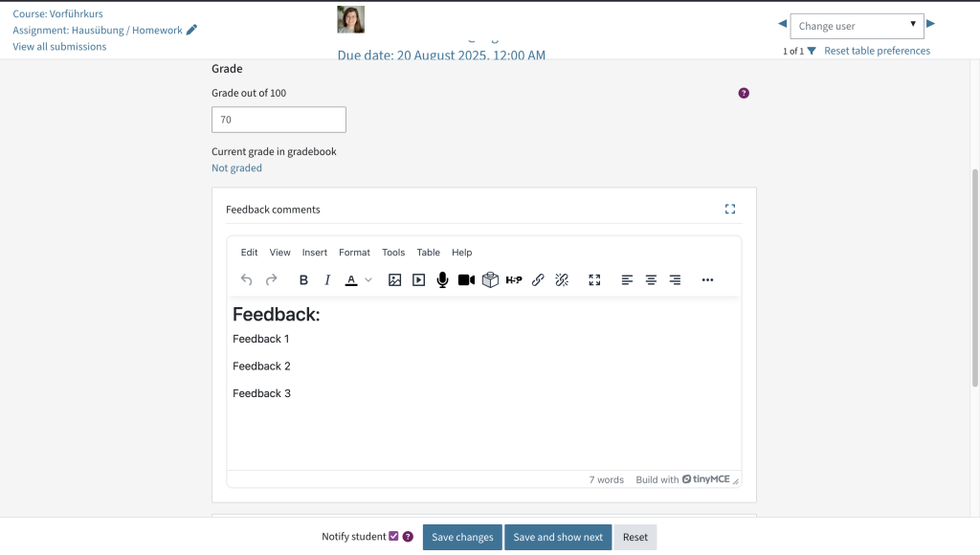Screen dimensions: 980x555
Task: Open the text color dropdown arrow
Action: click(368, 280)
